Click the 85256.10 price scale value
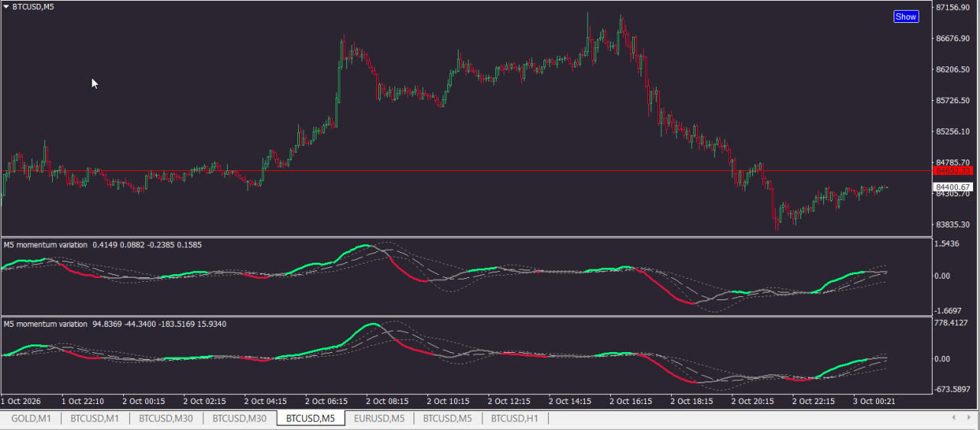Screen dimensions: 980x430 coord(953,131)
